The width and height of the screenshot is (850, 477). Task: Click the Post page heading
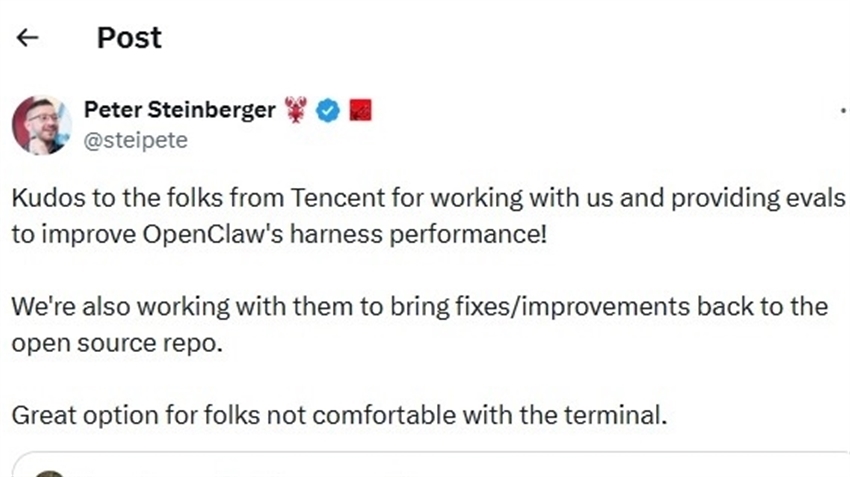tap(129, 38)
